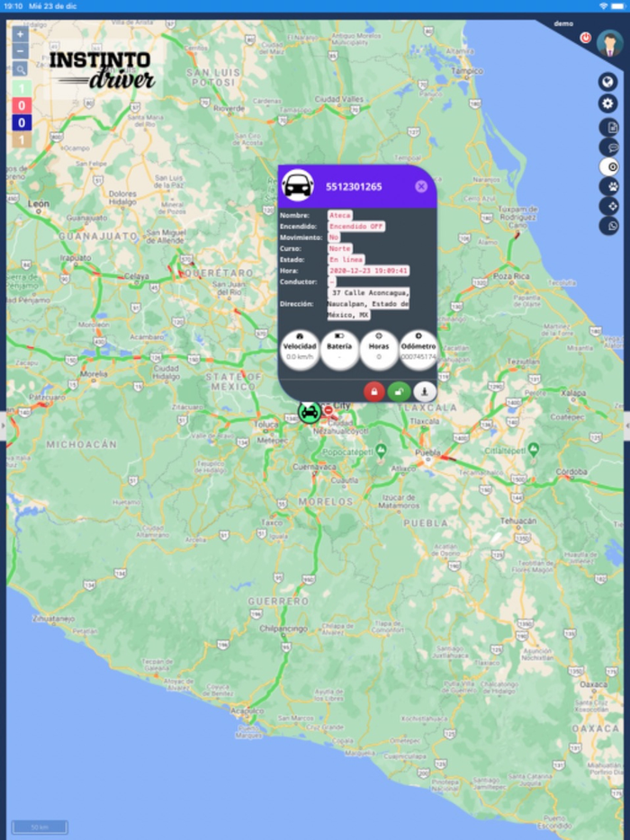Click the Acapulco city label on map

point(247,710)
